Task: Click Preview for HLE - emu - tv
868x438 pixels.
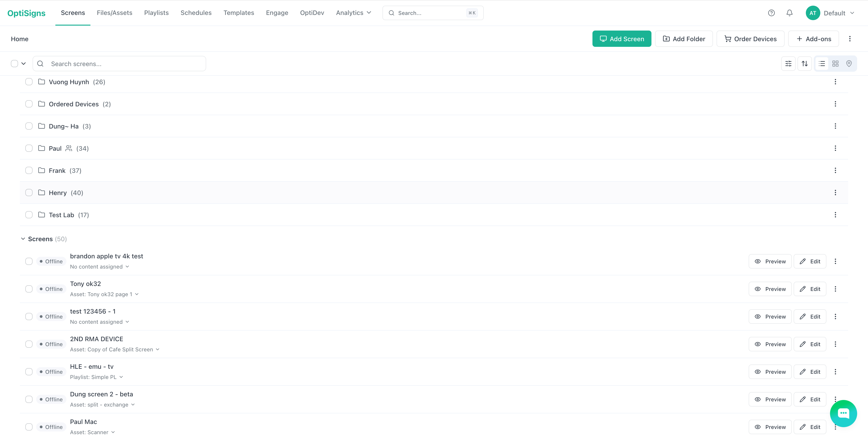Action: tap(770, 371)
